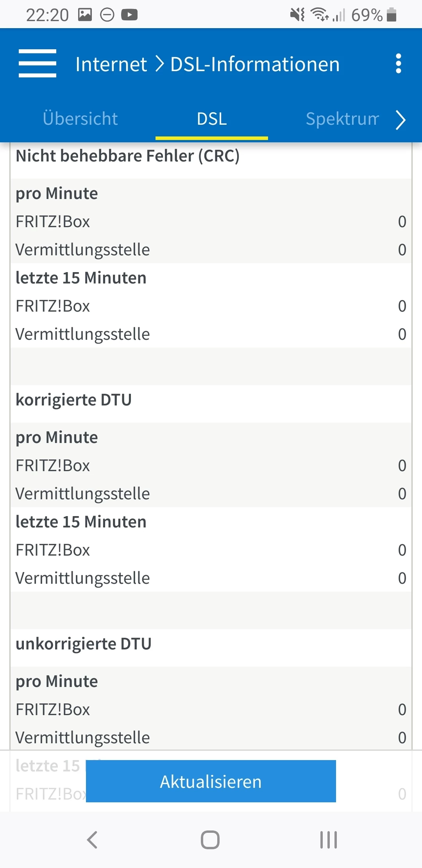Tap the Android home button icon

point(210,839)
